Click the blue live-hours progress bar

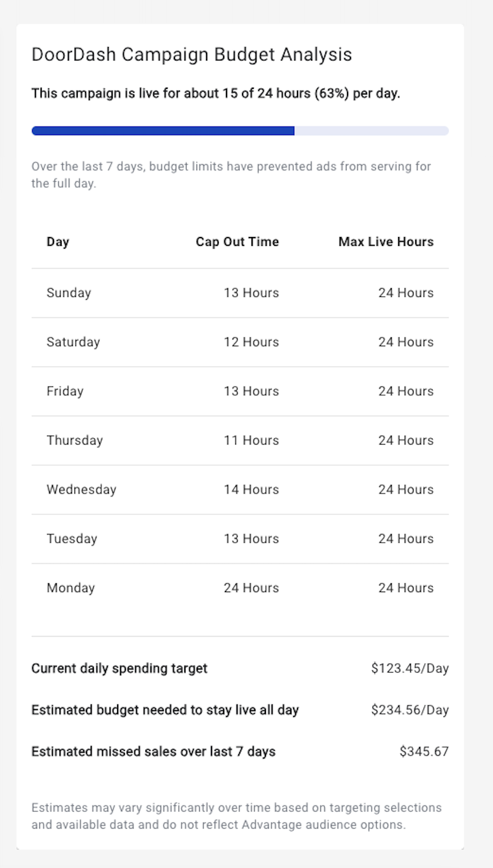pos(240,131)
